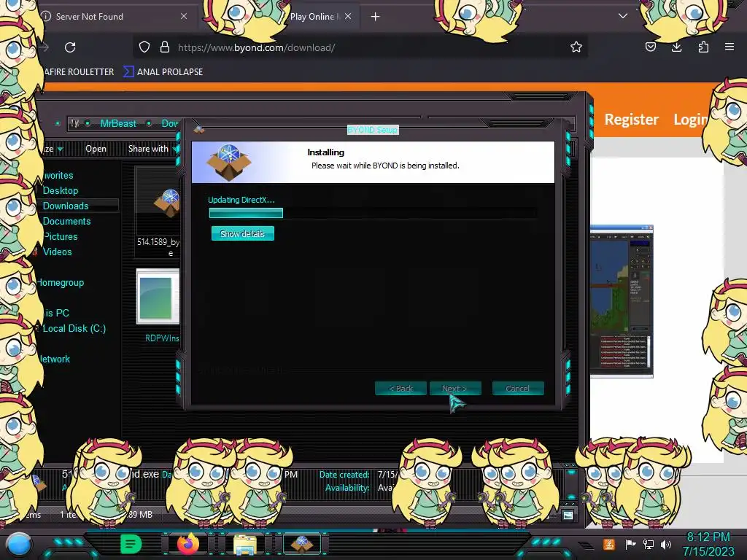The image size is (747, 560).
Task: Select This PC in Explorer sidebar
Action: coord(57,313)
